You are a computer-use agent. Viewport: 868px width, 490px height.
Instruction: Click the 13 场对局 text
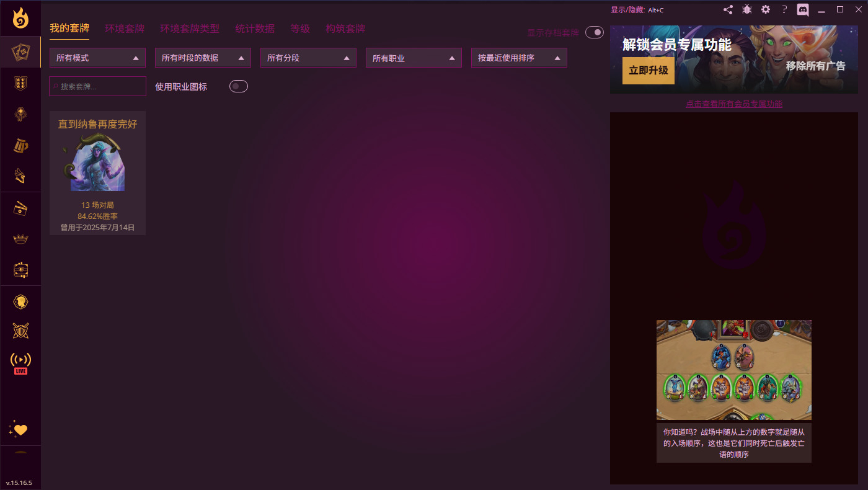pyautogui.click(x=97, y=205)
